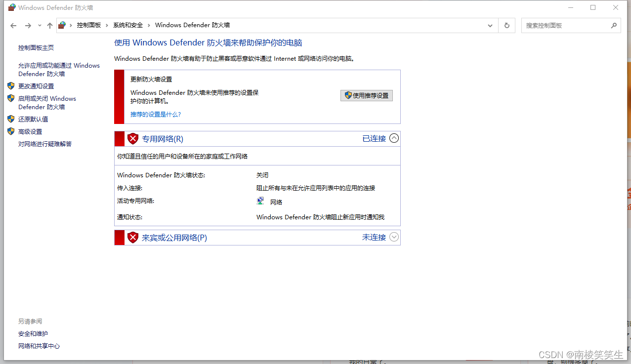631x364 pixels.
Task: Go back with the back arrow
Action: [13, 25]
